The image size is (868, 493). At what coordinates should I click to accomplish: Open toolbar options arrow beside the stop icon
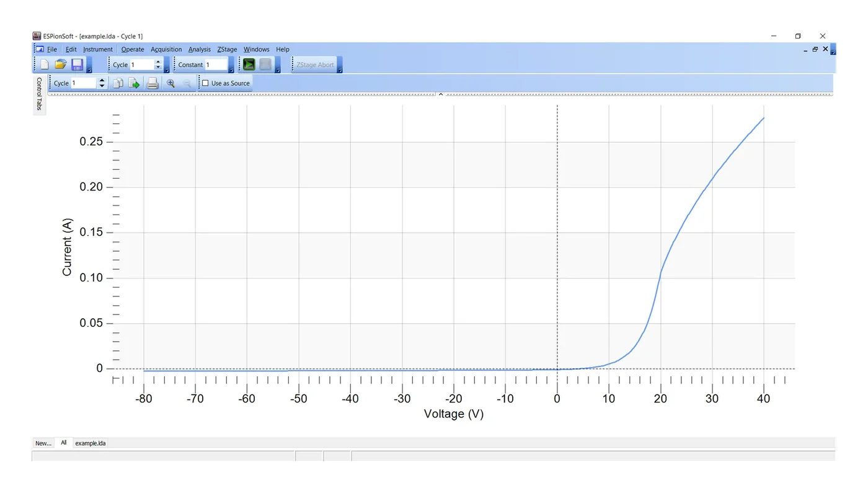coord(278,65)
